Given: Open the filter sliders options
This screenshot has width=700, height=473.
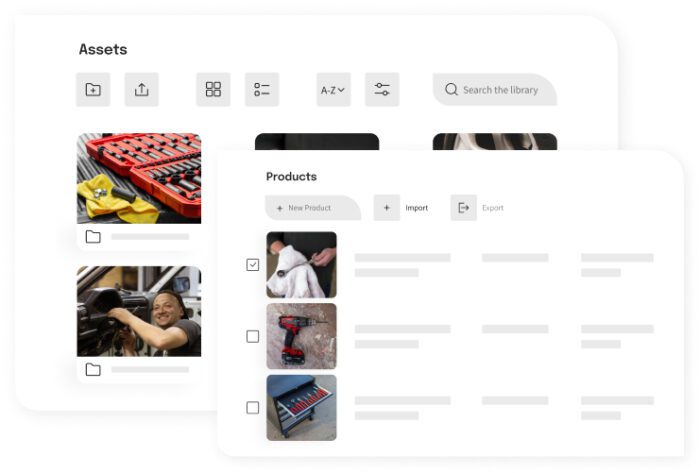Looking at the screenshot, I should 382,90.
